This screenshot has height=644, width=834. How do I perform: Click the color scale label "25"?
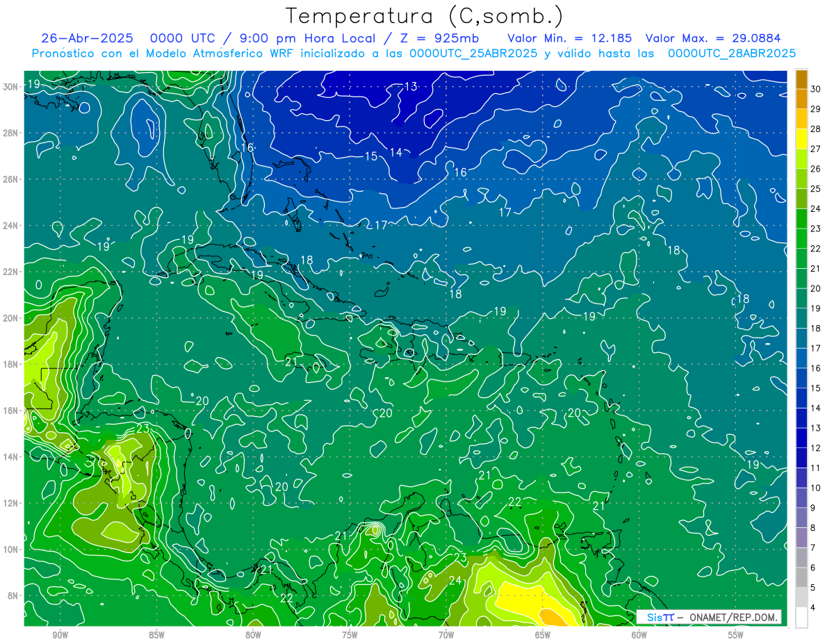(815, 188)
